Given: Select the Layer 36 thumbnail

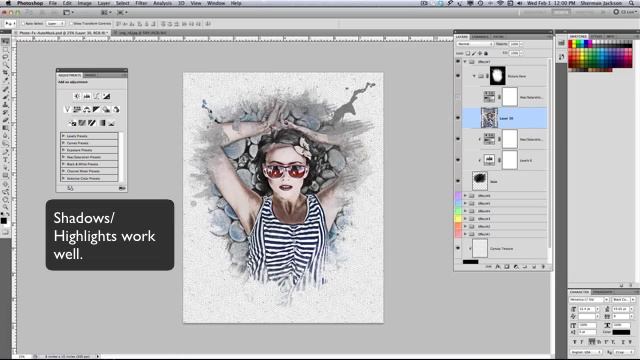Looking at the screenshot, I should pyautogui.click(x=489, y=118).
